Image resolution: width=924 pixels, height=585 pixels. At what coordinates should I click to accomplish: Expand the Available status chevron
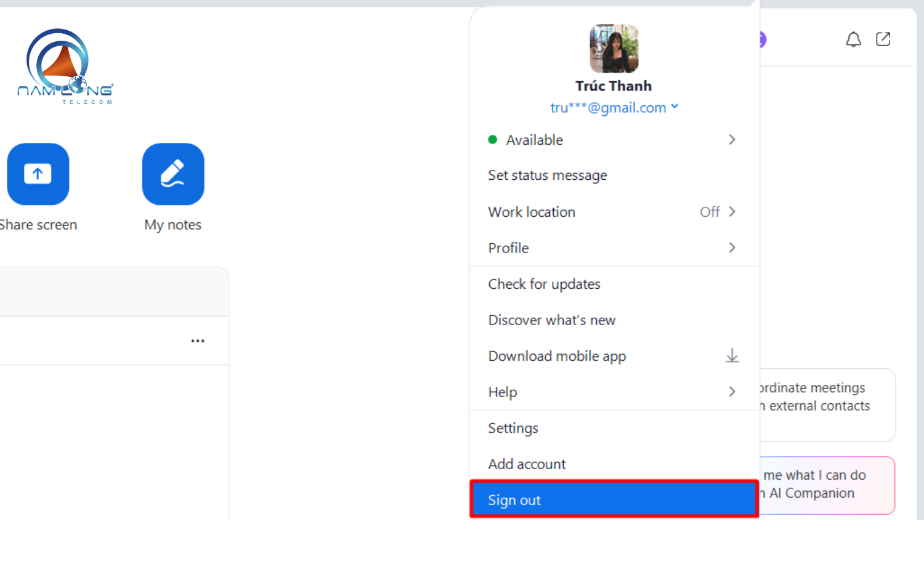point(732,140)
